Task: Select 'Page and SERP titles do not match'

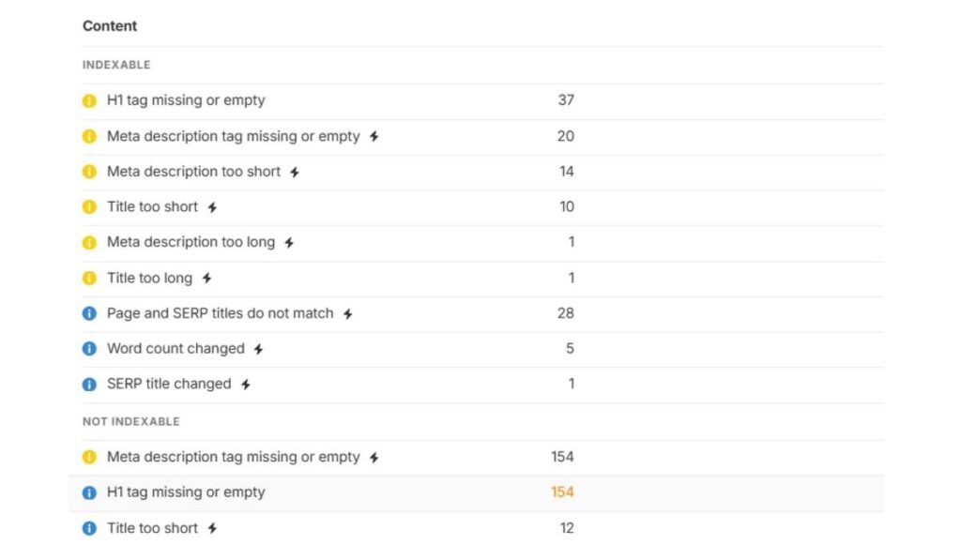Action: (220, 313)
